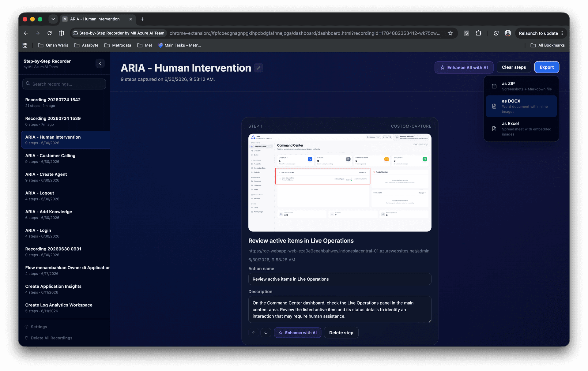Expand the tab search dropdown arrow
The height and width of the screenshot is (371, 588).
point(53,19)
